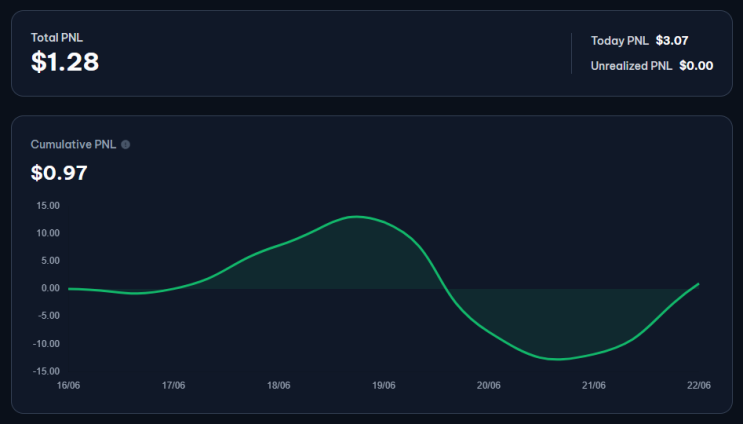Click the 20/06 date on the chart axis
Viewport: 743px width, 424px height.
(x=489, y=385)
